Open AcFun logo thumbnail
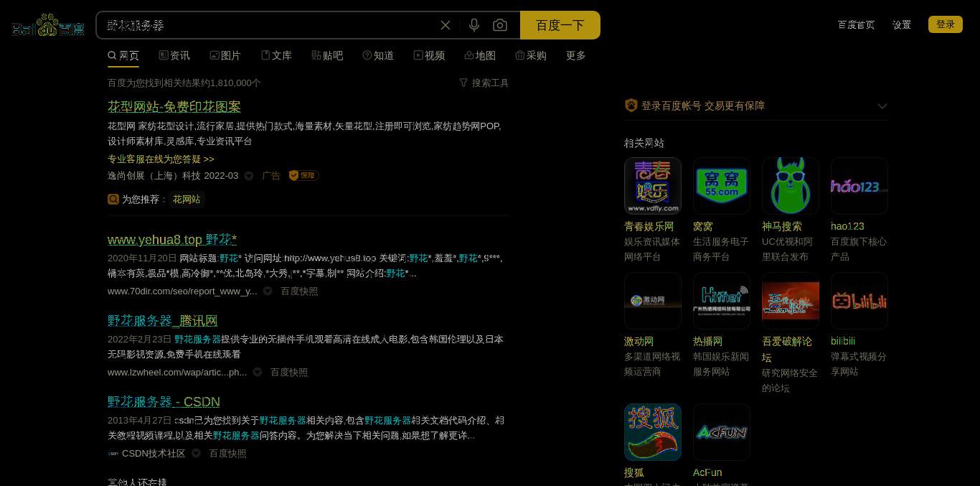 click(722, 432)
